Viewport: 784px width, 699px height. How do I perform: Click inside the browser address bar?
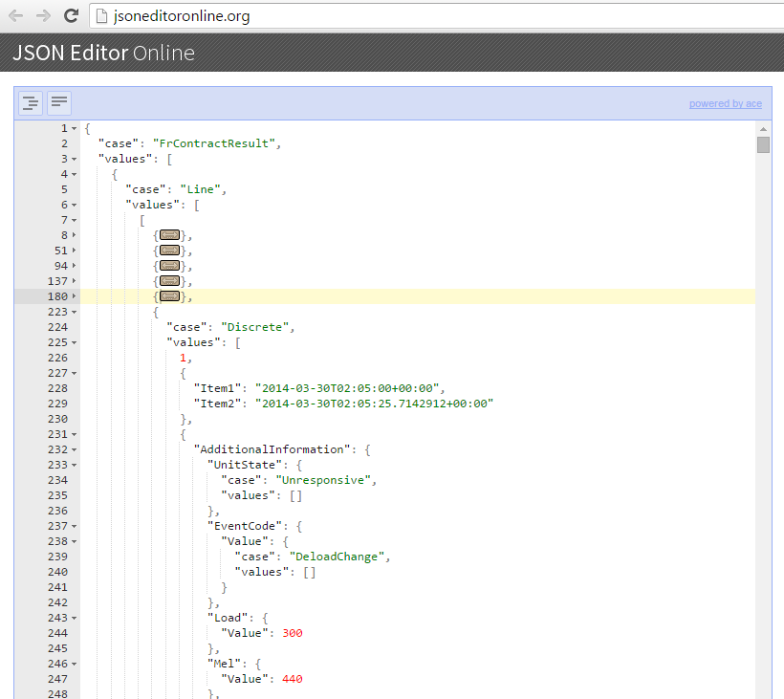coord(287,15)
